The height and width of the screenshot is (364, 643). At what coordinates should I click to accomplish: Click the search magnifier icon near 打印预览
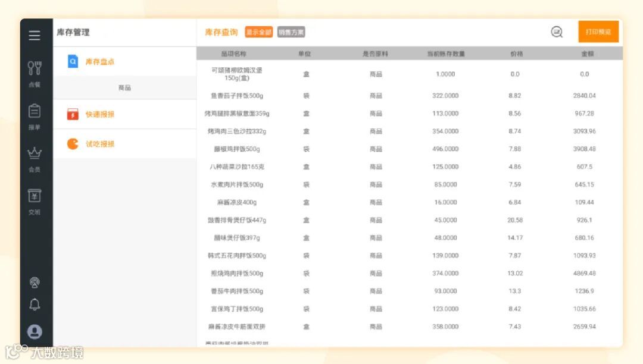pos(557,32)
